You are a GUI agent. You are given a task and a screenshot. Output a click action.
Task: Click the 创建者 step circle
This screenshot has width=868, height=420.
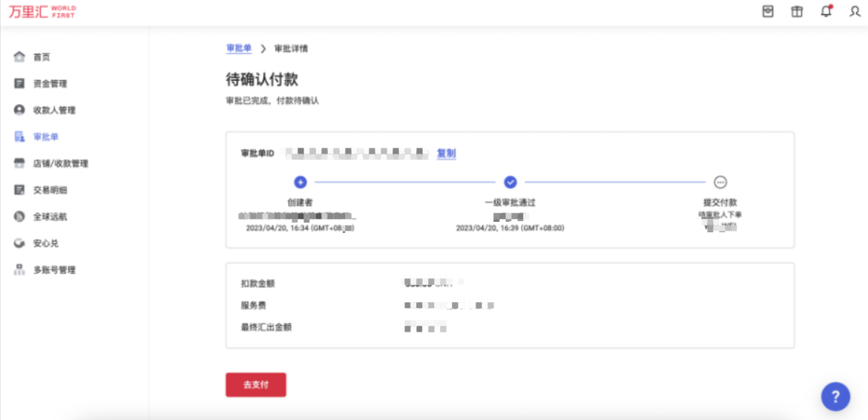pyautogui.click(x=300, y=182)
